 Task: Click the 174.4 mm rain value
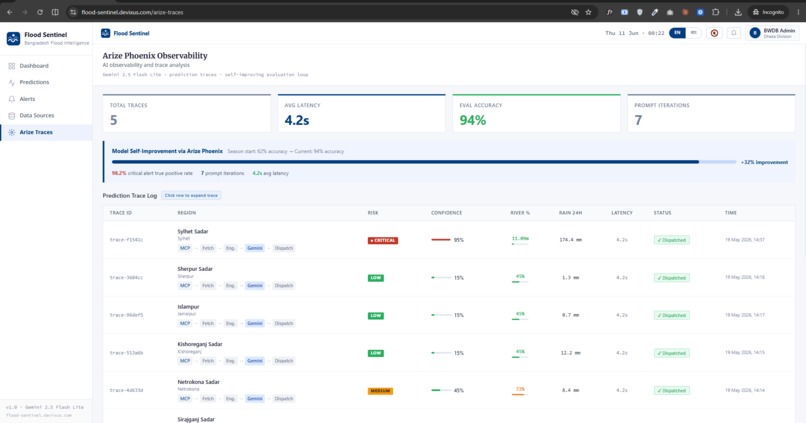[x=570, y=240]
